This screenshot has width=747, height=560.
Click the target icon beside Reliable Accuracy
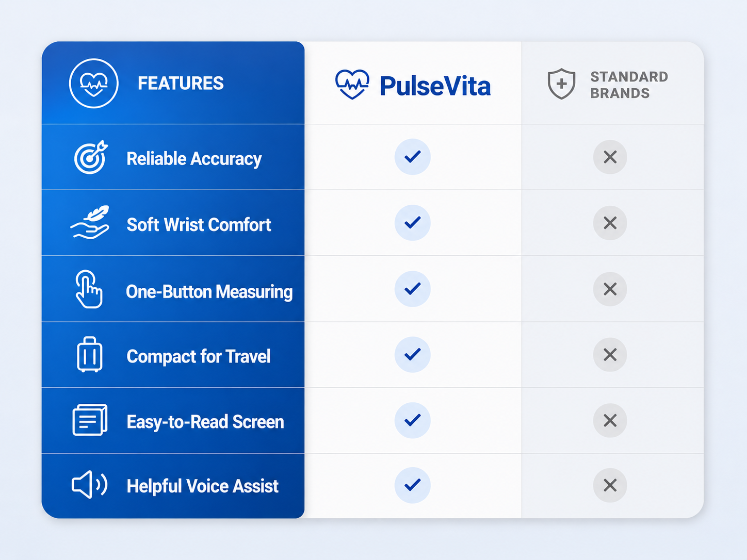point(91,157)
